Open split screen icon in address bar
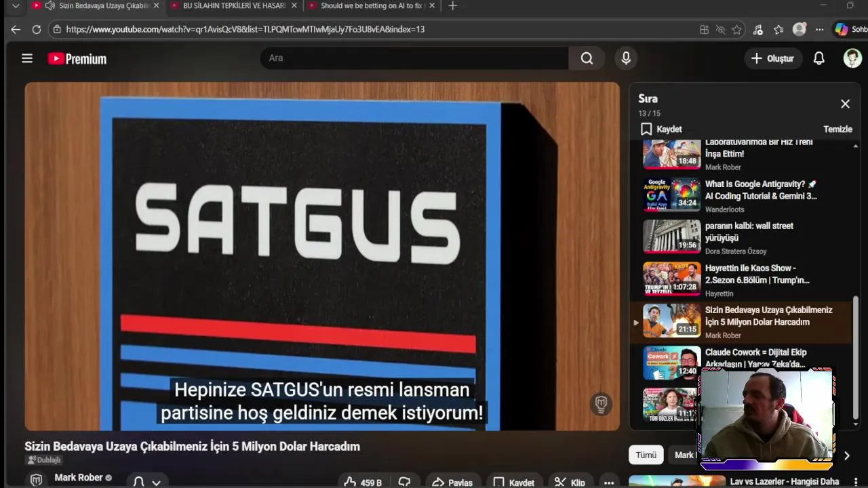The image size is (868, 488). [704, 29]
